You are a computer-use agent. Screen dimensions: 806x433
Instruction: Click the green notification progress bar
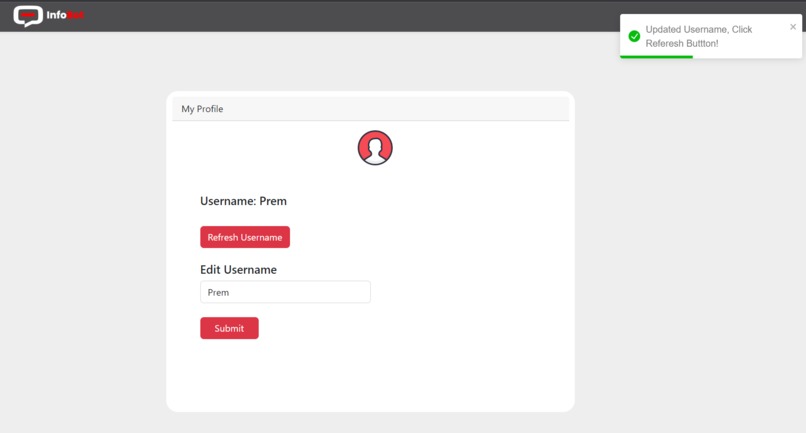[656, 57]
